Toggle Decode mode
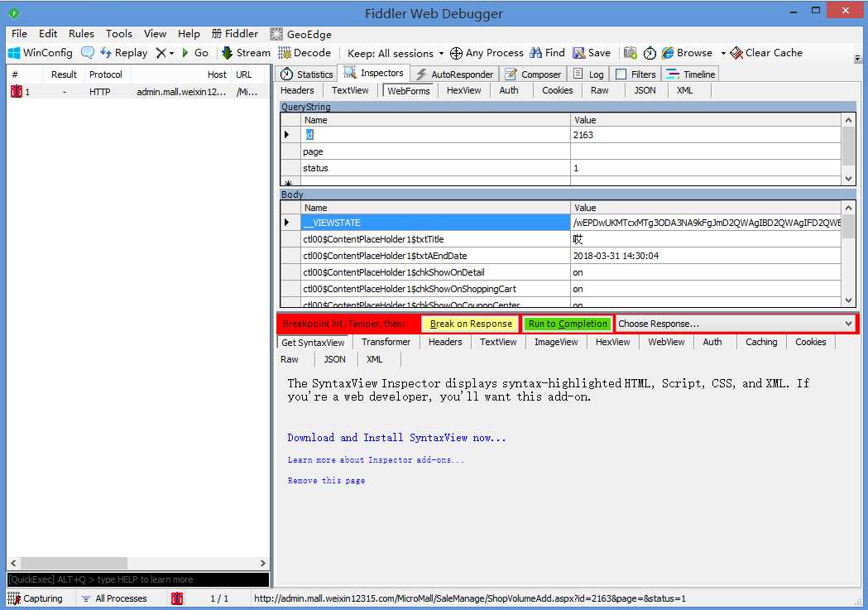 coord(305,53)
